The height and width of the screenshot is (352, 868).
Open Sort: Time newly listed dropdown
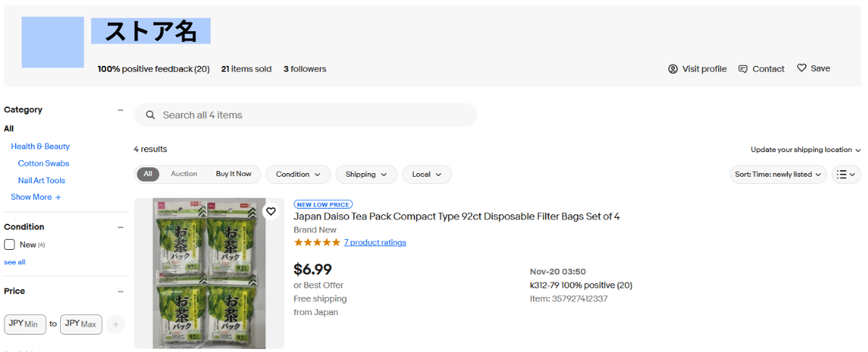(x=778, y=175)
